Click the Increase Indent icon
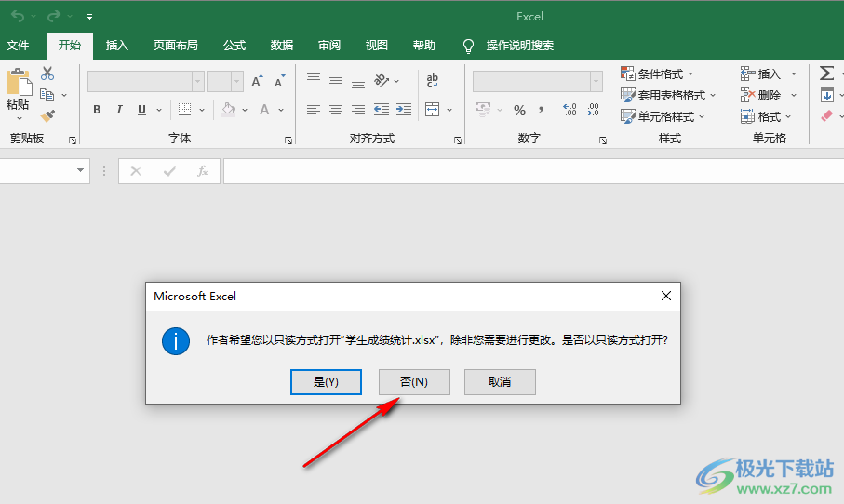This screenshot has width=844, height=504. (x=404, y=110)
